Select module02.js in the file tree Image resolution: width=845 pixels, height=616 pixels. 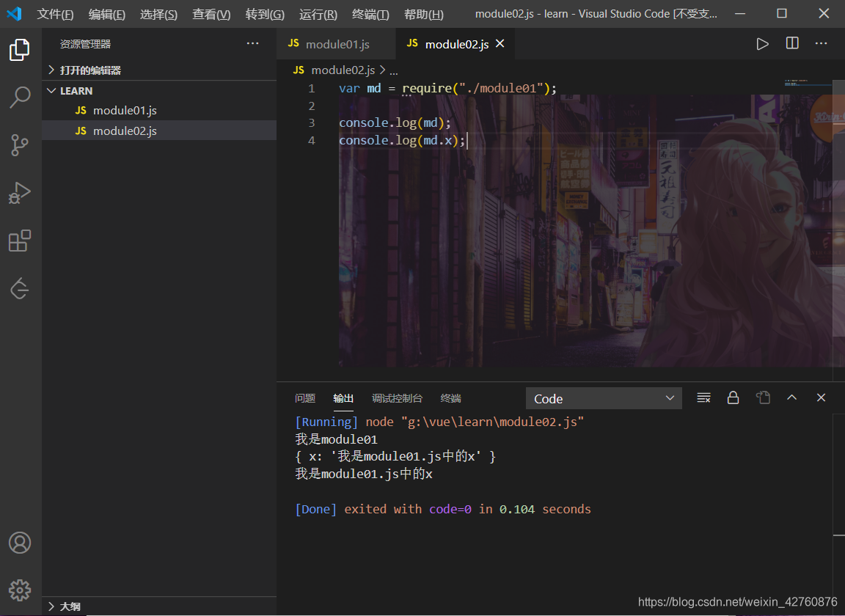pyautogui.click(x=159, y=131)
